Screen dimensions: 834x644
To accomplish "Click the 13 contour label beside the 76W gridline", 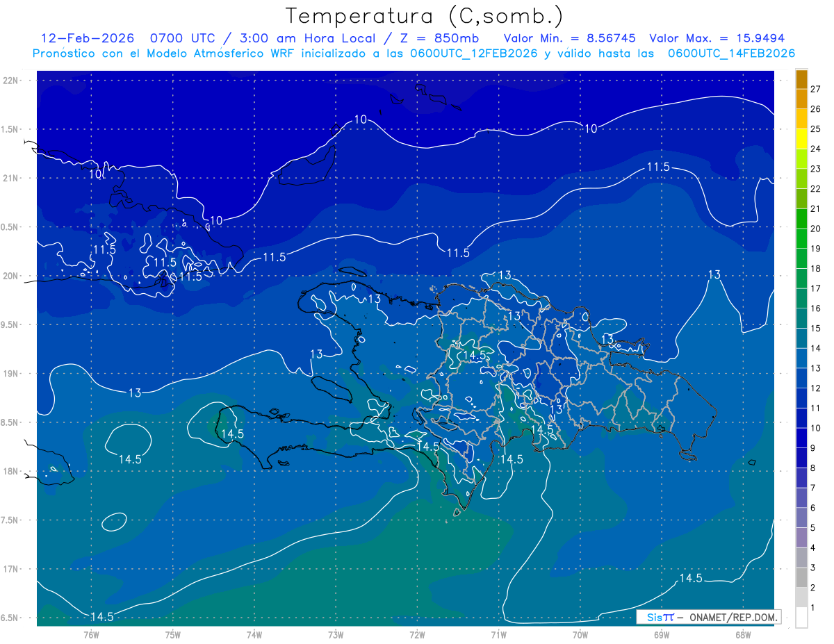I will pos(135,393).
